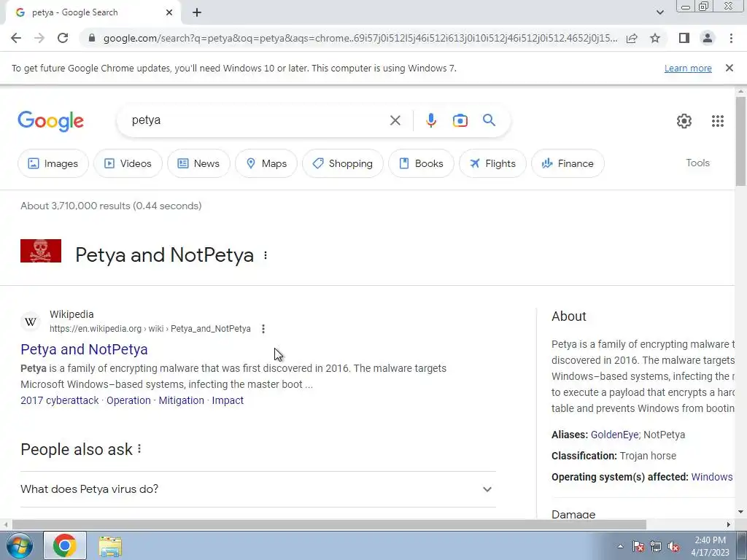Image resolution: width=747 pixels, height=560 pixels.
Task: Go to Google home via the logo
Action: [x=50, y=121]
